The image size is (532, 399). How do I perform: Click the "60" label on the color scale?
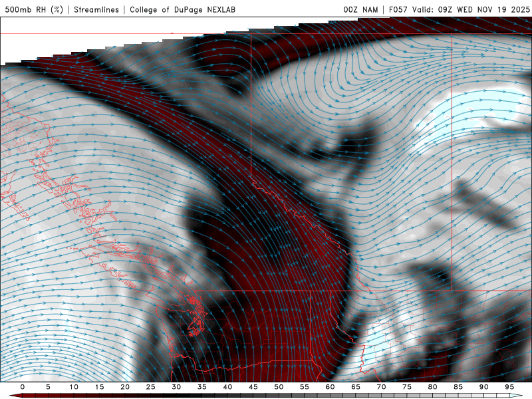coord(330,387)
